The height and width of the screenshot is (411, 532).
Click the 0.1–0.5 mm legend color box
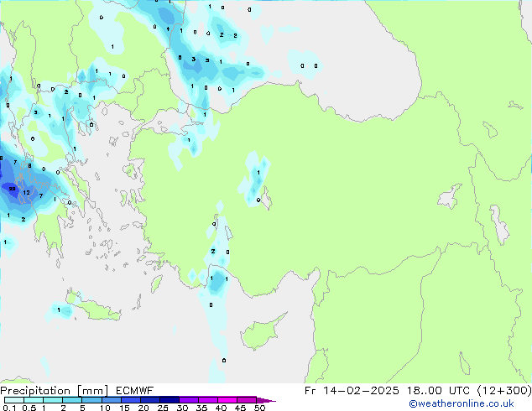(x=14, y=400)
